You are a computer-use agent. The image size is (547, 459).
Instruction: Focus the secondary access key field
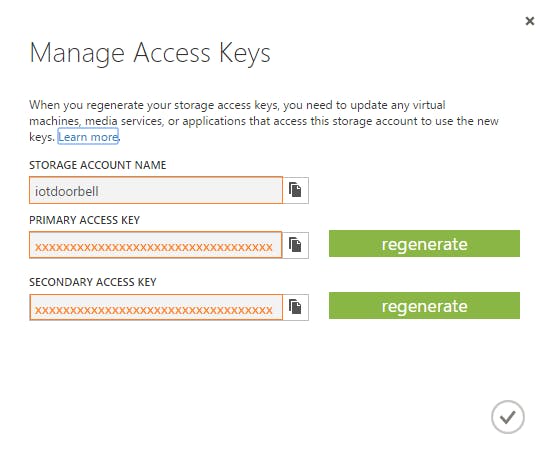click(x=156, y=307)
